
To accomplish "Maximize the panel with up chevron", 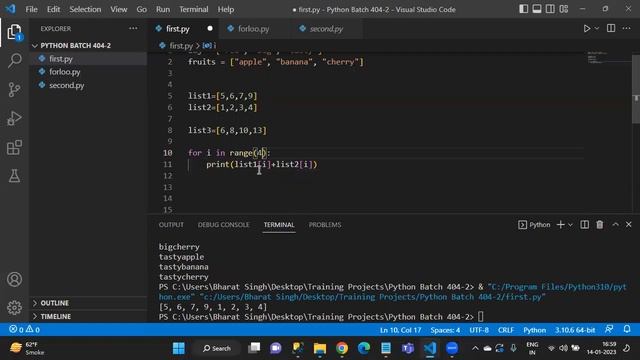I will [615, 224].
